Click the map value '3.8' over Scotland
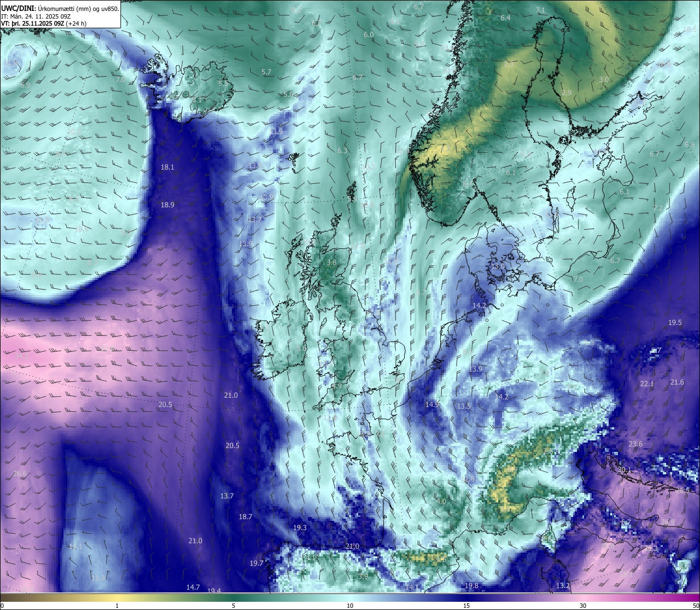Viewport: 700px width, 610px height. click(331, 262)
